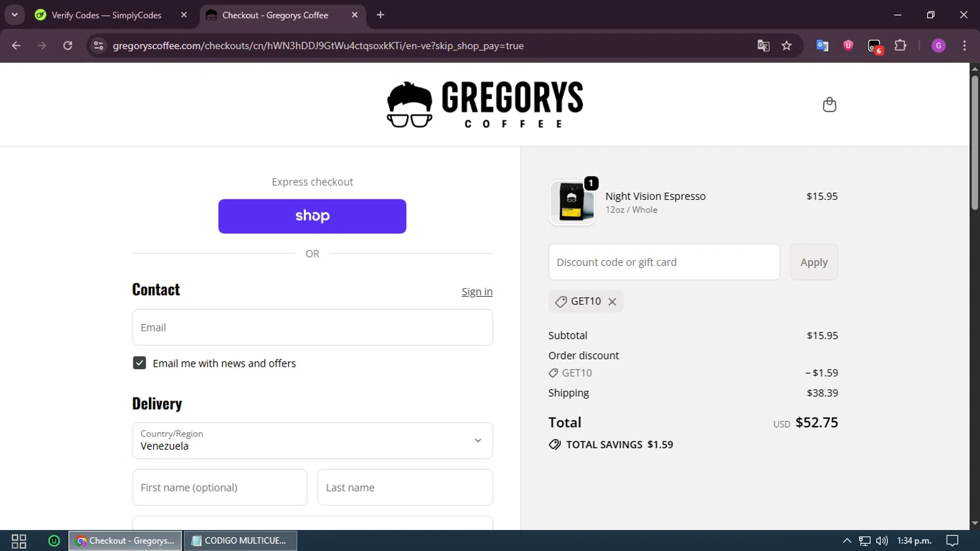Click the translate page icon

point(763,46)
